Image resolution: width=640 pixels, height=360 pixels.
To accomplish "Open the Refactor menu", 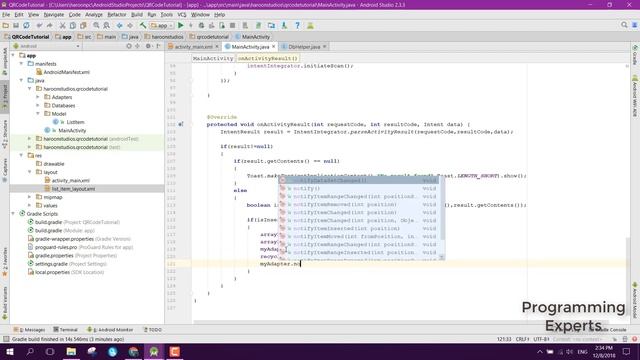I will [x=117, y=15].
